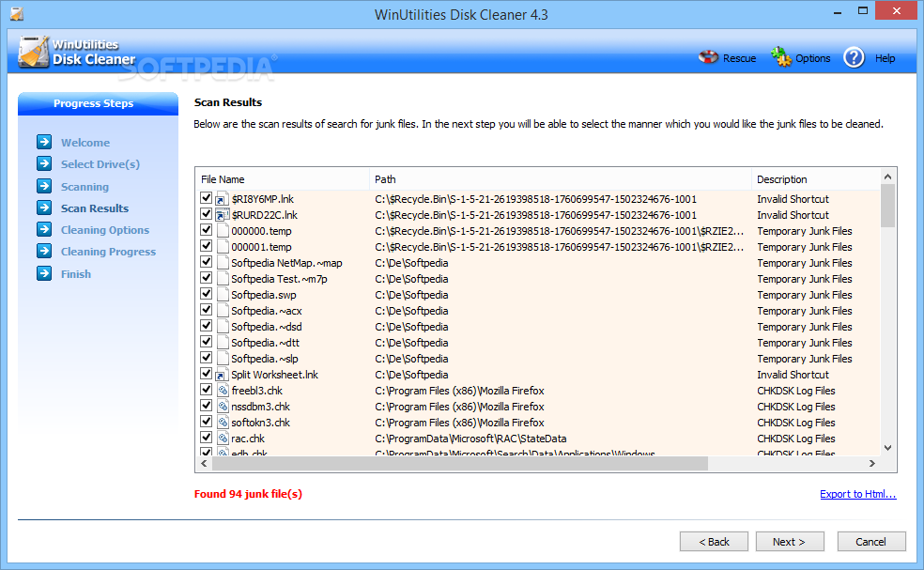Click the file icon of freebl3.chk
This screenshot has height=570, width=924.
coord(223,391)
